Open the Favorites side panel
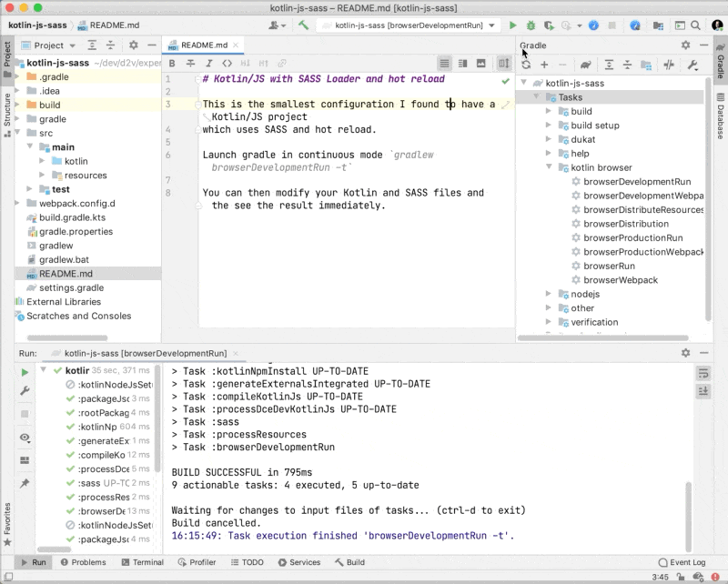 point(7,525)
